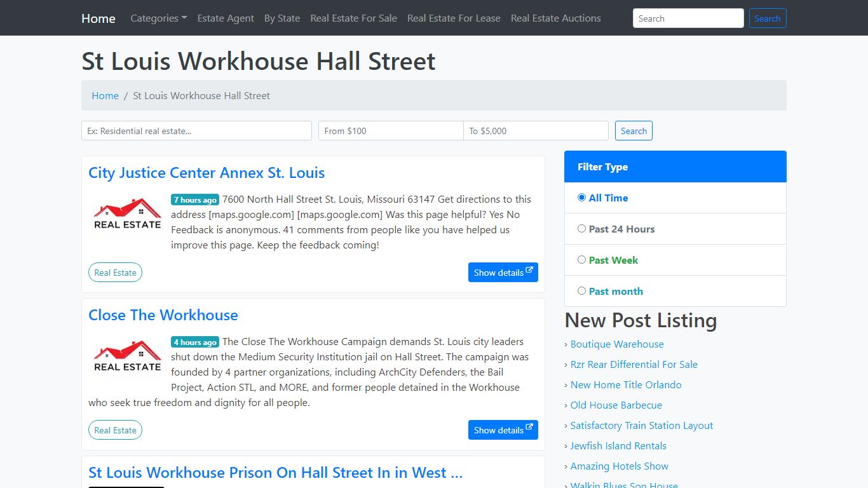Screen dimensions: 868x488
Task: Click the Real Estate logo in City Justice Center listing
Action: click(127, 213)
